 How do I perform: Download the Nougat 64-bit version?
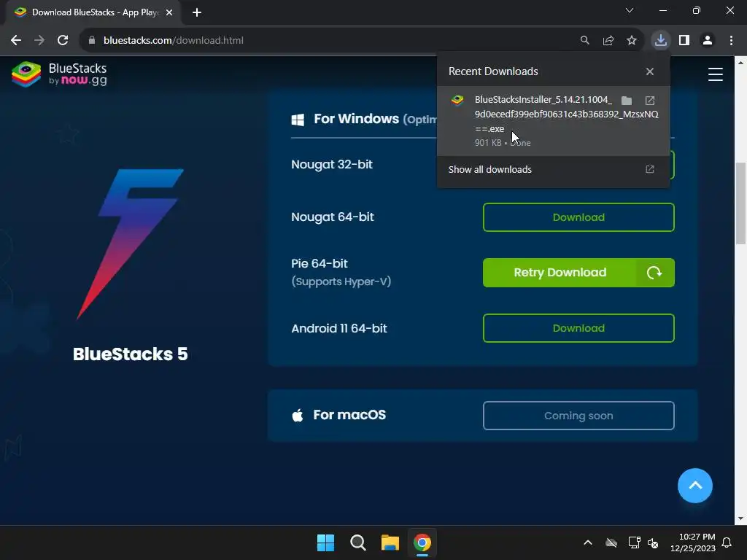pos(578,217)
